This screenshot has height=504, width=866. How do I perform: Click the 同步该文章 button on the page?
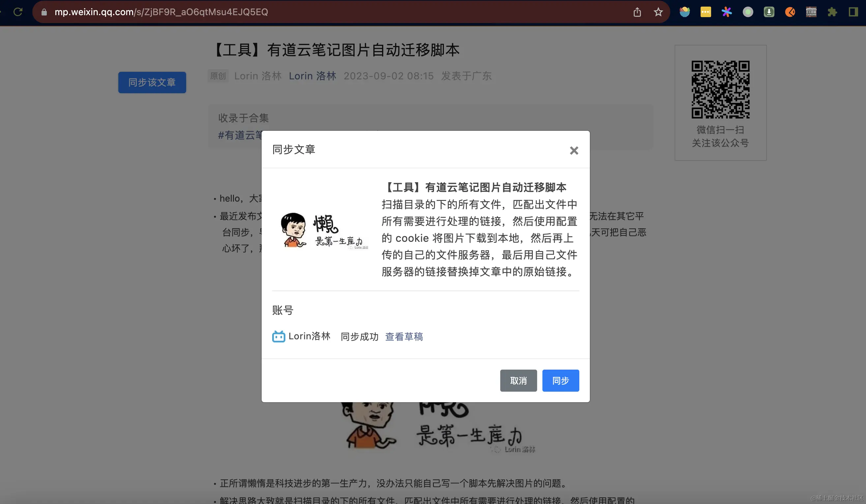click(x=152, y=82)
